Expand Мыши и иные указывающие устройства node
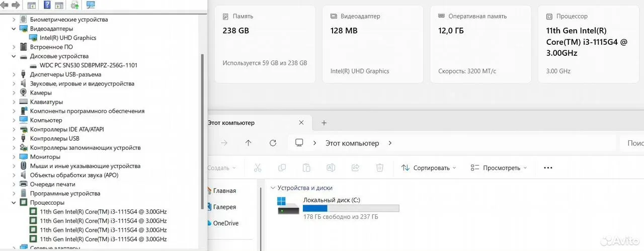644x251 pixels. pyautogui.click(x=14, y=166)
